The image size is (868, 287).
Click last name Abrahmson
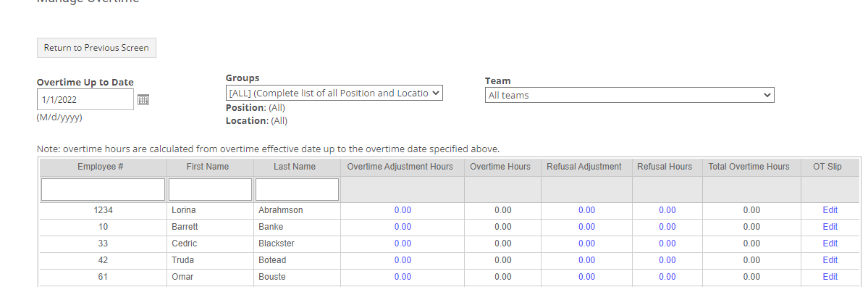point(281,211)
